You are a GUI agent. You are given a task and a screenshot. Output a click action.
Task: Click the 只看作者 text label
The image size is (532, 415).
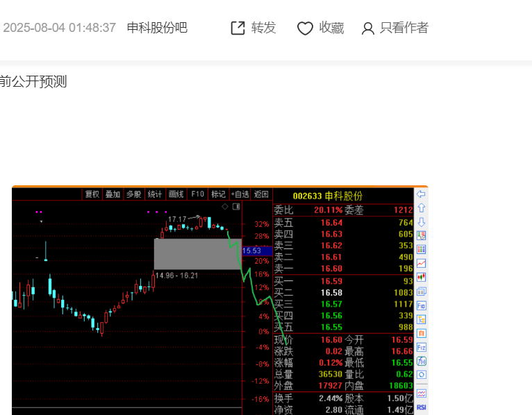coord(404,28)
